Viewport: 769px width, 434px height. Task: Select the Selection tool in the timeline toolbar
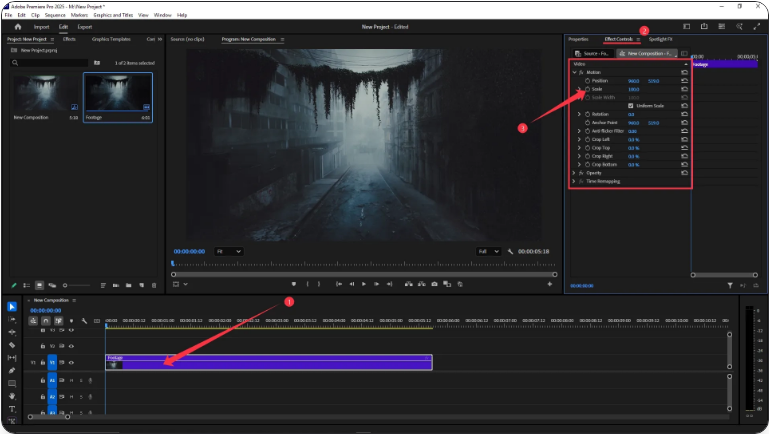[x=12, y=306]
